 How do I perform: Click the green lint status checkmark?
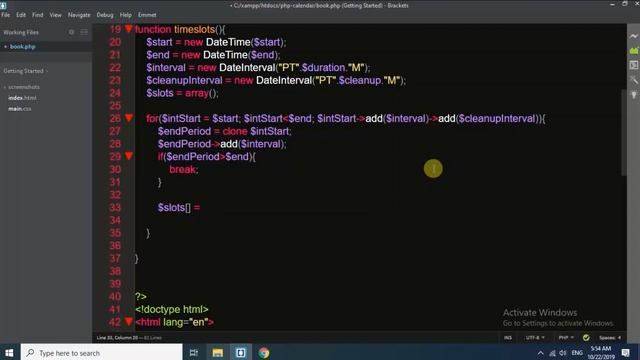(586, 338)
